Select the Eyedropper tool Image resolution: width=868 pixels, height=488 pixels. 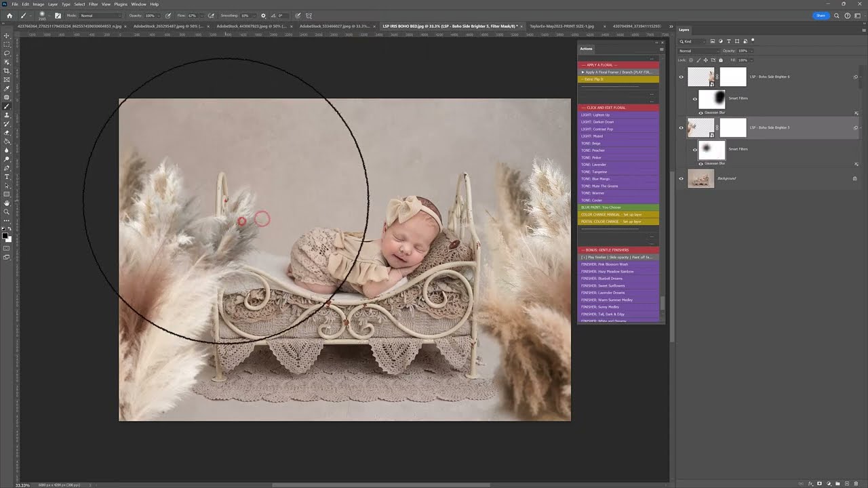point(7,89)
